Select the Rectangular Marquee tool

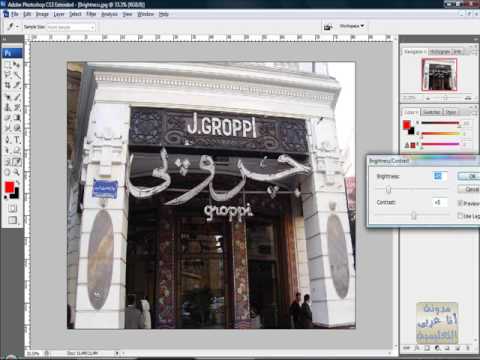coord(8,64)
